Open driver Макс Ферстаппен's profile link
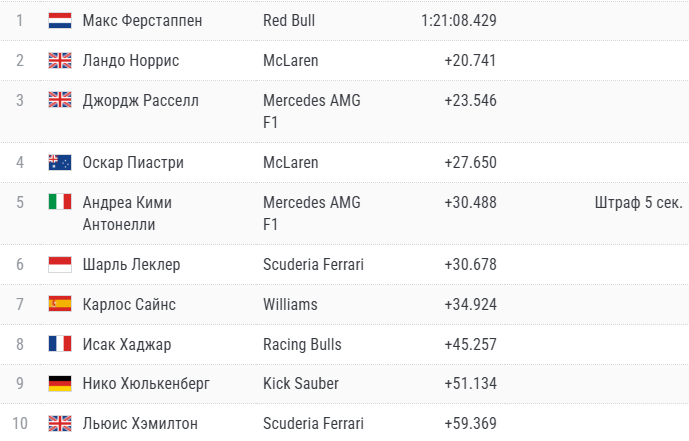The width and height of the screenshot is (689, 441). click(x=142, y=20)
